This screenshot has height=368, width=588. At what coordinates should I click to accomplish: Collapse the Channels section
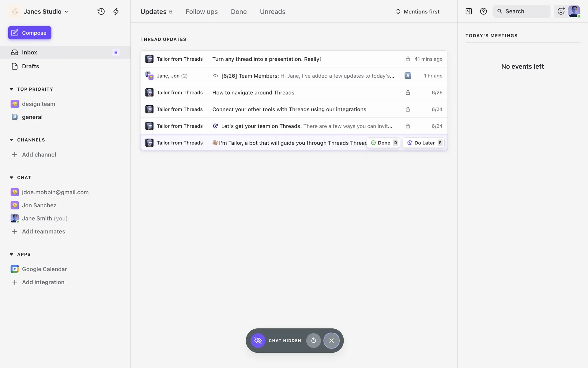pyautogui.click(x=12, y=140)
